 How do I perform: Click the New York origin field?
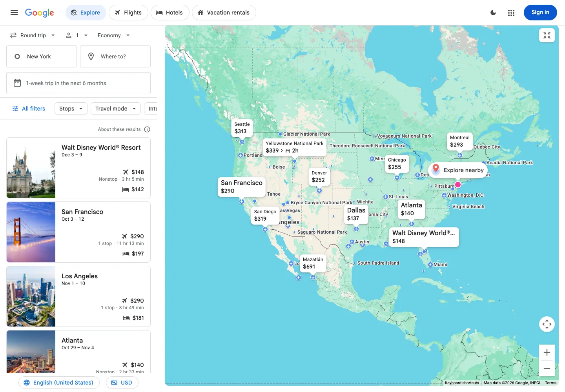point(42,56)
